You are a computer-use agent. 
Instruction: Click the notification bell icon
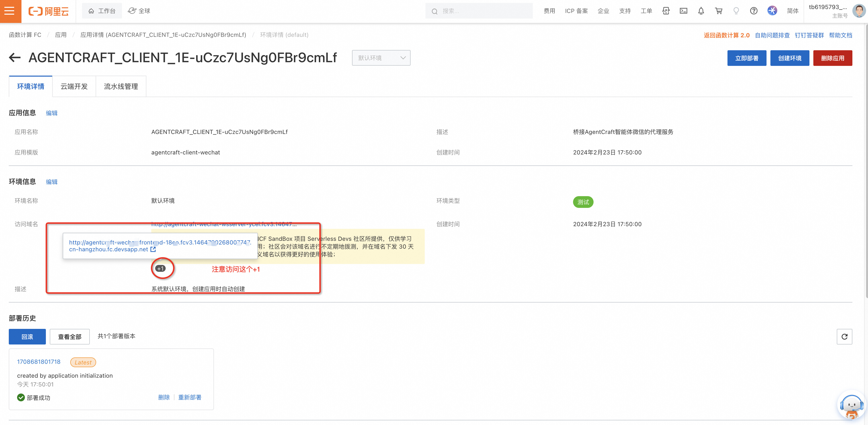point(700,10)
